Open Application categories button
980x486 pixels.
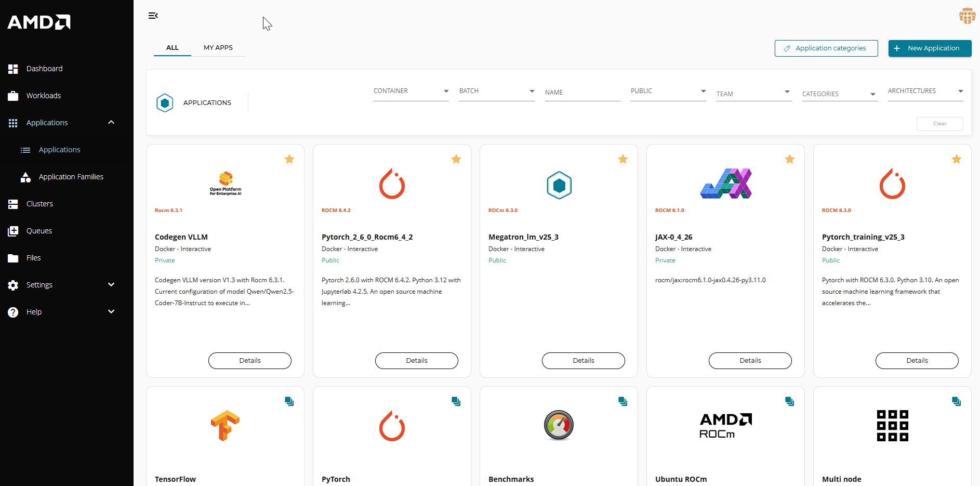[x=826, y=48]
